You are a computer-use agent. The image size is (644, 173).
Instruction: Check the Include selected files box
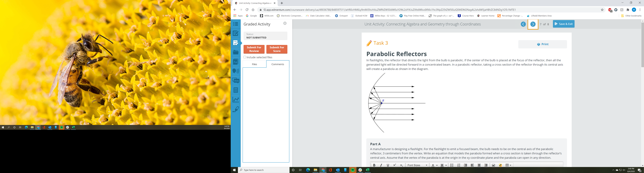(x=245, y=57)
